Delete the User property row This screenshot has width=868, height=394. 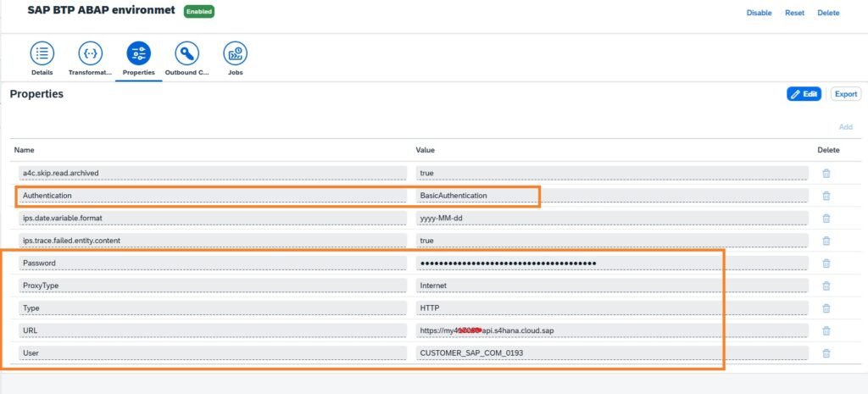826,352
